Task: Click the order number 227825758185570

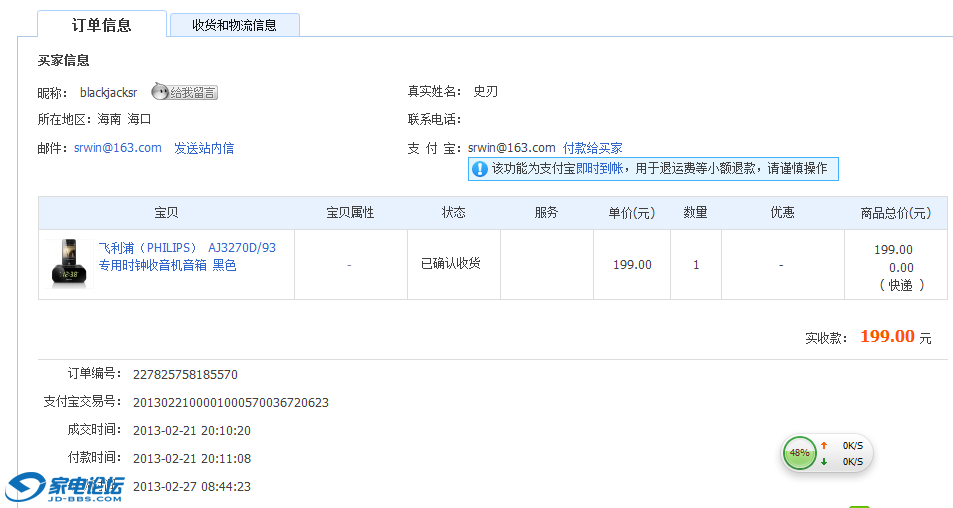Action: click(x=185, y=375)
